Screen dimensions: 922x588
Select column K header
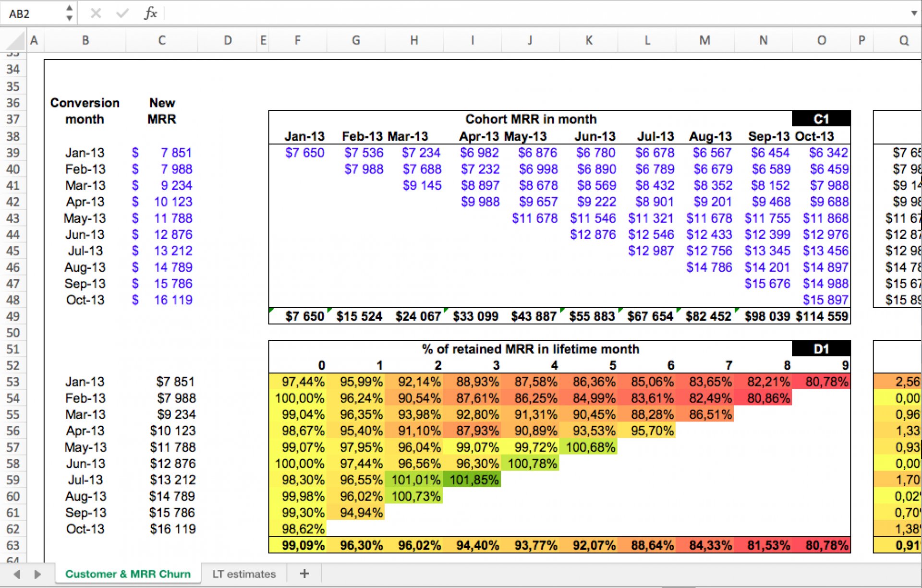(x=589, y=40)
